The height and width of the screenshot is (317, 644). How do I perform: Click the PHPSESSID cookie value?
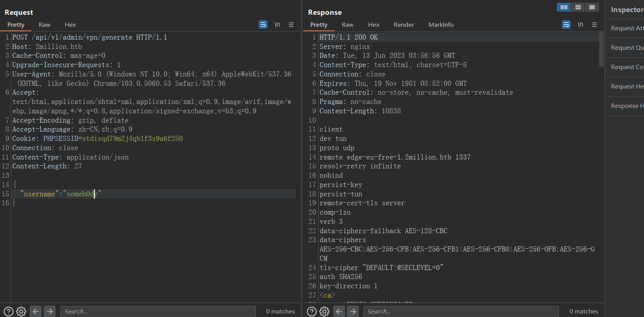tap(132, 139)
